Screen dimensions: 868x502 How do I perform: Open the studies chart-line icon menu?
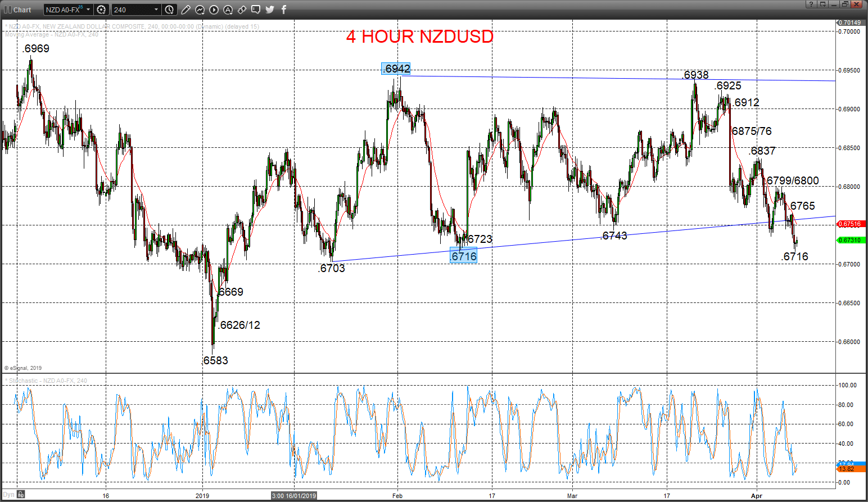pos(200,10)
